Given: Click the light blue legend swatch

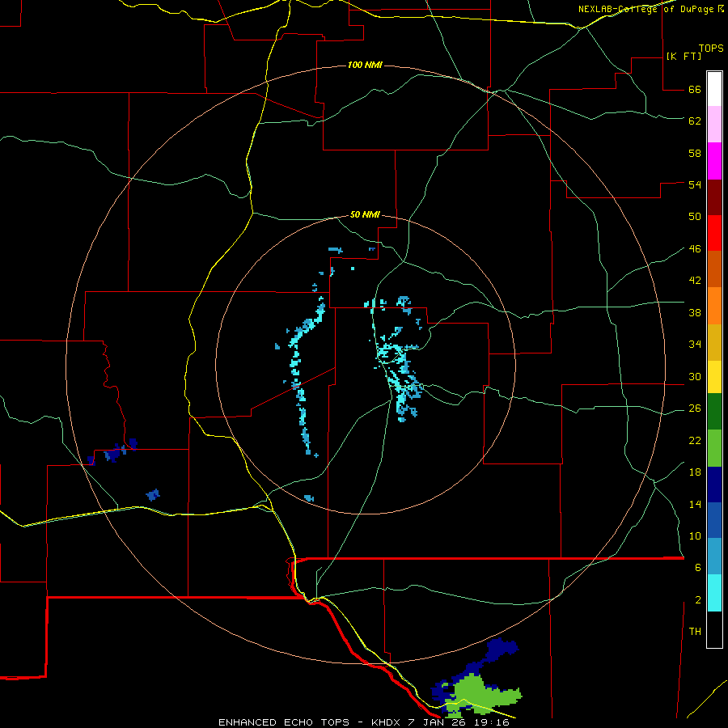Looking at the screenshot, I should [714, 557].
